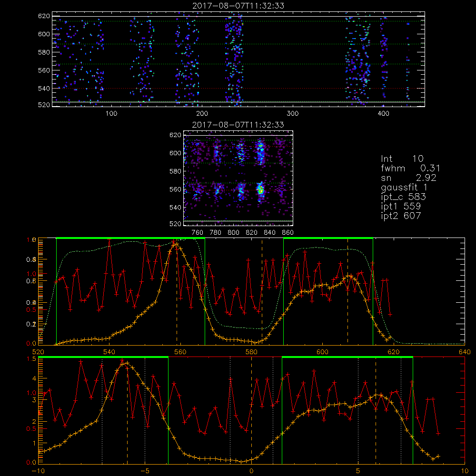The height and width of the screenshot is (476, 476).
Task: Click x-axis label 840 on middle image
Action: pos(269,233)
